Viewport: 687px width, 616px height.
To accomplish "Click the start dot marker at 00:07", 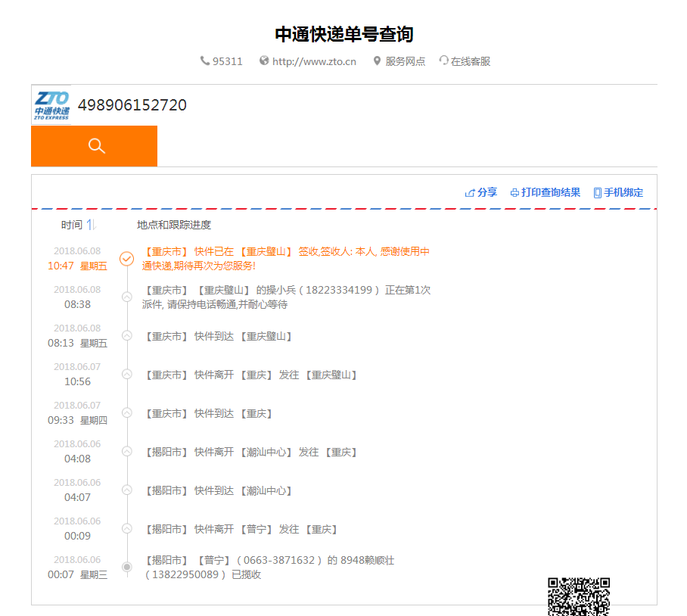I will (127, 567).
